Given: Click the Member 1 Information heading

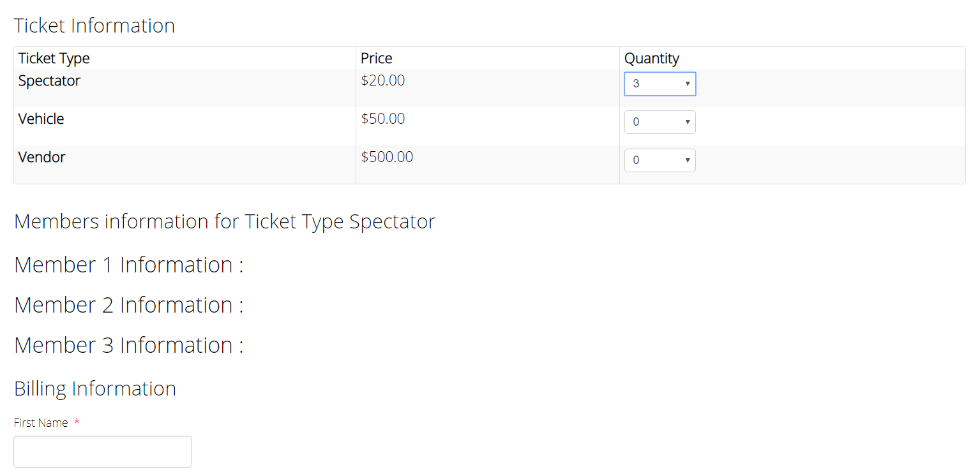Looking at the screenshot, I should pos(129,265).
